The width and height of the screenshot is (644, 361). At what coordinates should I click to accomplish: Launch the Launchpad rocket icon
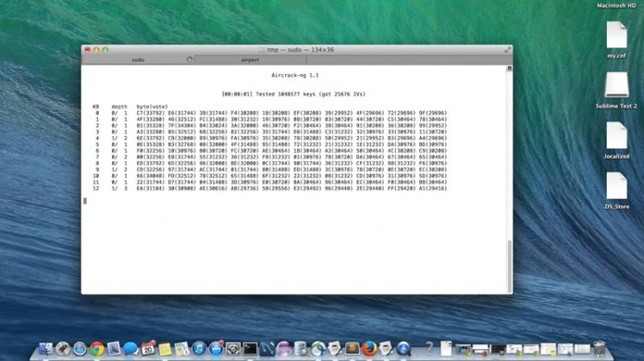pyautogui.click(x=63, y=349)
